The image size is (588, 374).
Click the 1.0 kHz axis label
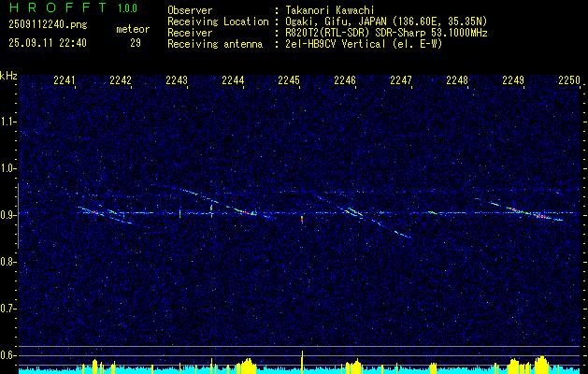coord(8,168)
